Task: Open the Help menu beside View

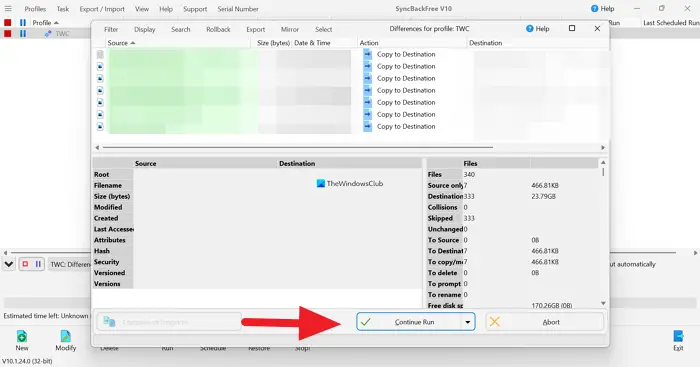Action: [166, 9]
